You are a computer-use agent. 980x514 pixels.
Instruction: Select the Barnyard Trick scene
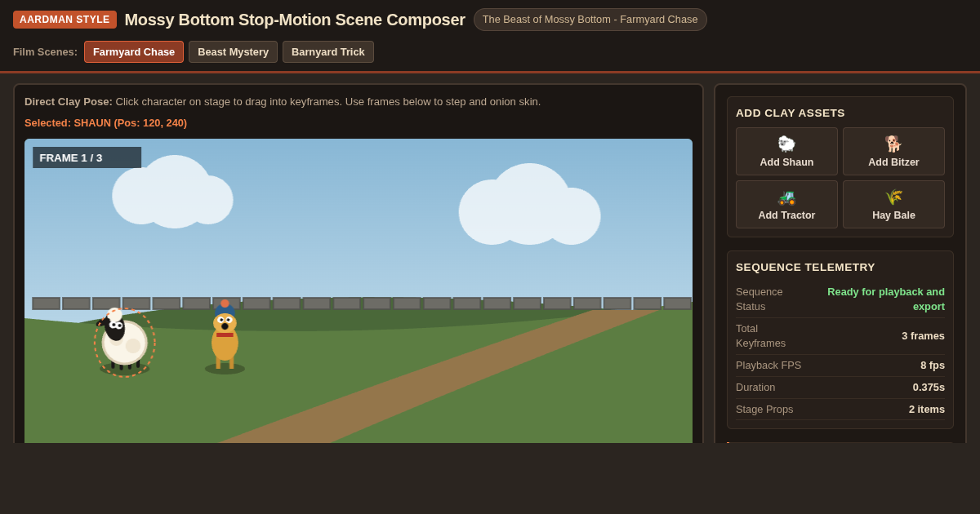pyautogui.click(x=328, y=51)
